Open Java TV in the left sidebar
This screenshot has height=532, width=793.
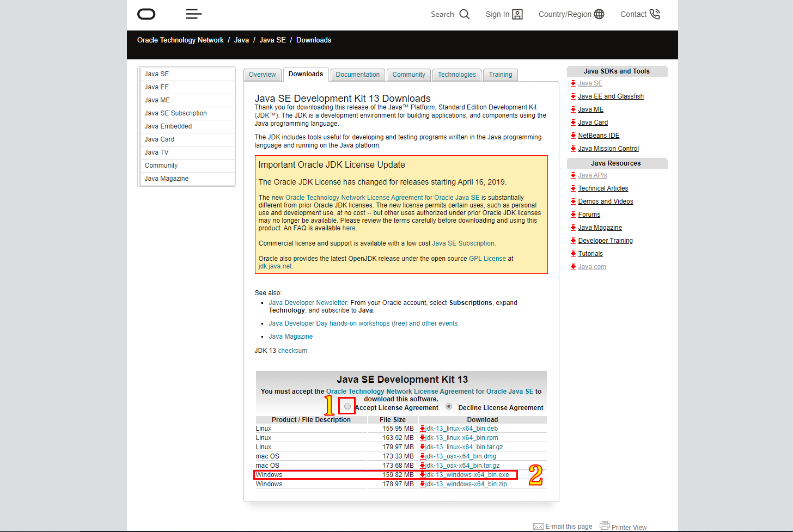click(x=187, y=152)
